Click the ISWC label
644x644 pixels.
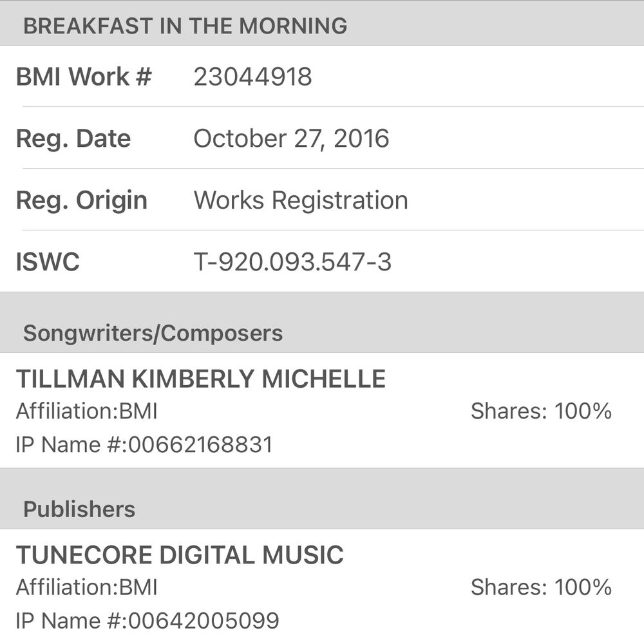click(x=48, y=262)
